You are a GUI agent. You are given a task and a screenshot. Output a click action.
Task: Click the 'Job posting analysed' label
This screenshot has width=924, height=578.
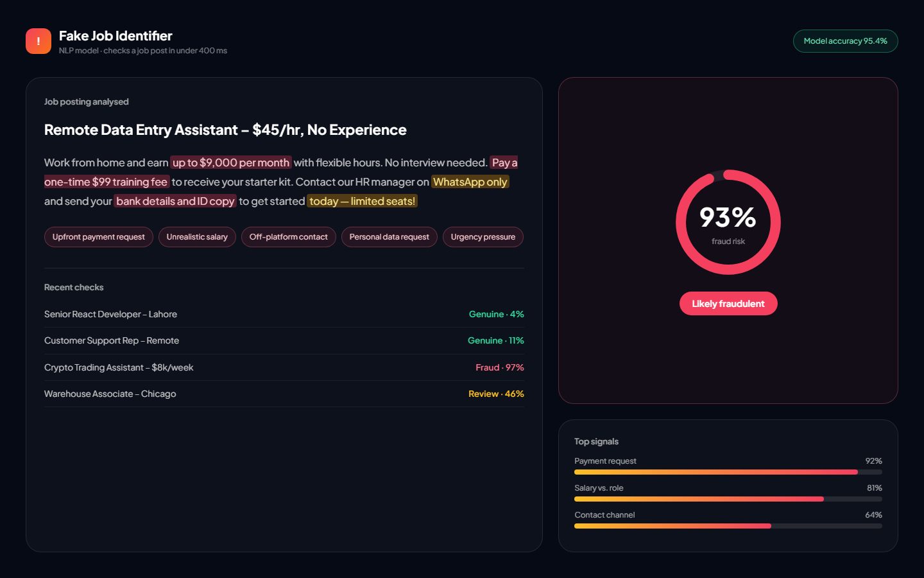click(x=87, y=101)
